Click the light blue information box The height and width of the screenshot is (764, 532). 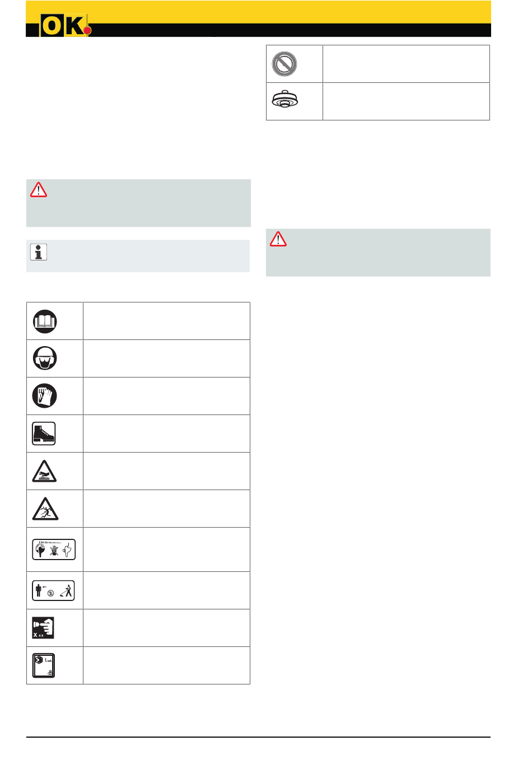(x=138, y=256)
